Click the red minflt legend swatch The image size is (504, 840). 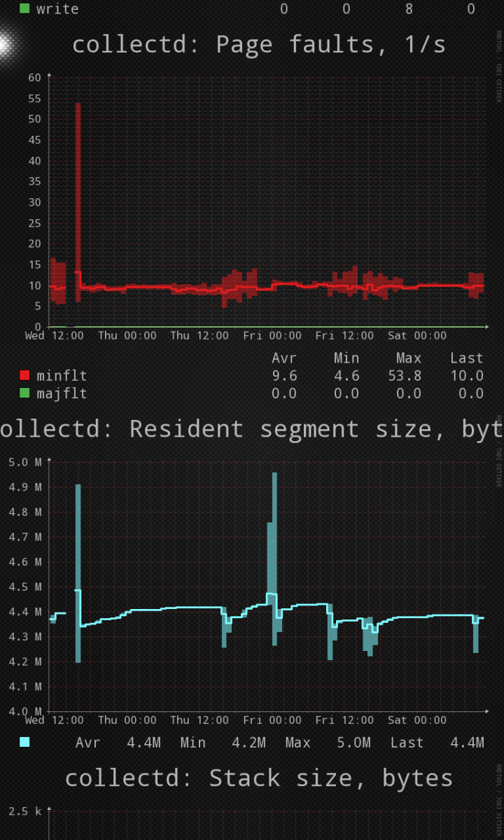tap(24, 376)
